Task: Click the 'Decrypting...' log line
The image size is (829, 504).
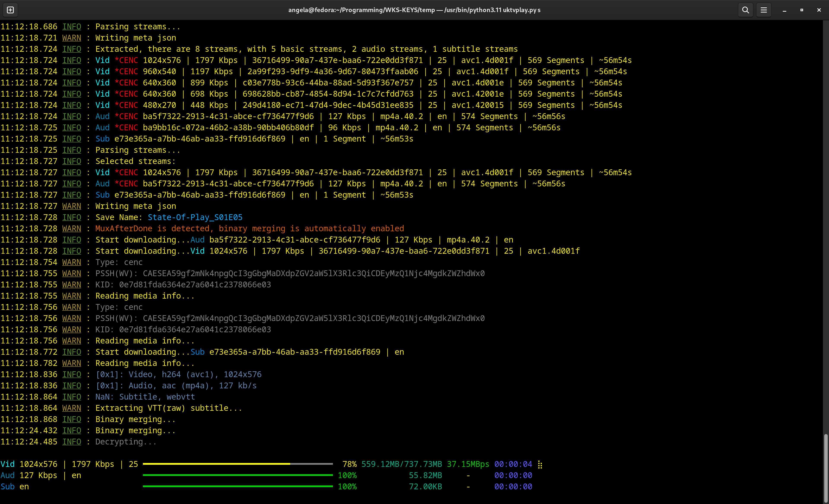Action: pyautogui.click(x=126, y=442)
